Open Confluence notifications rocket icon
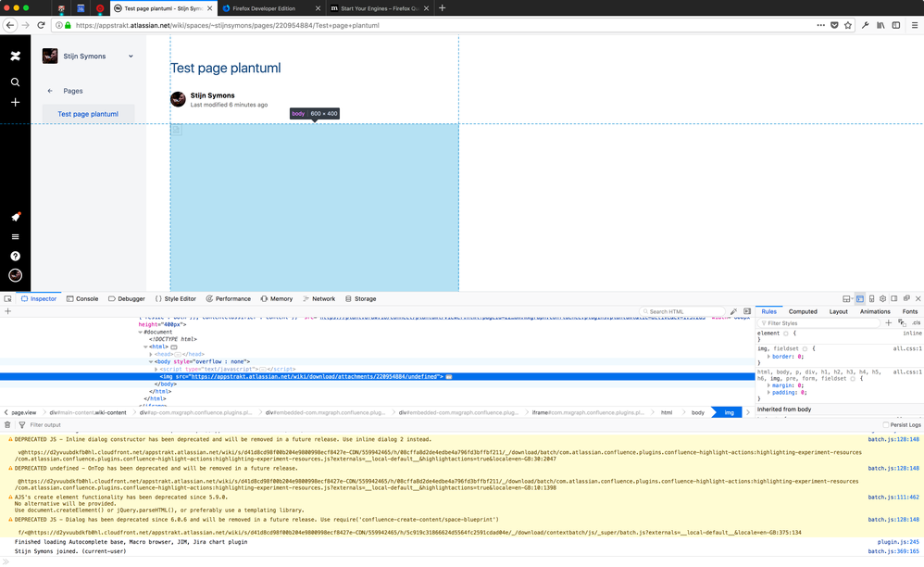The height and width of the screenshot is (567, 924). point(16,217)
